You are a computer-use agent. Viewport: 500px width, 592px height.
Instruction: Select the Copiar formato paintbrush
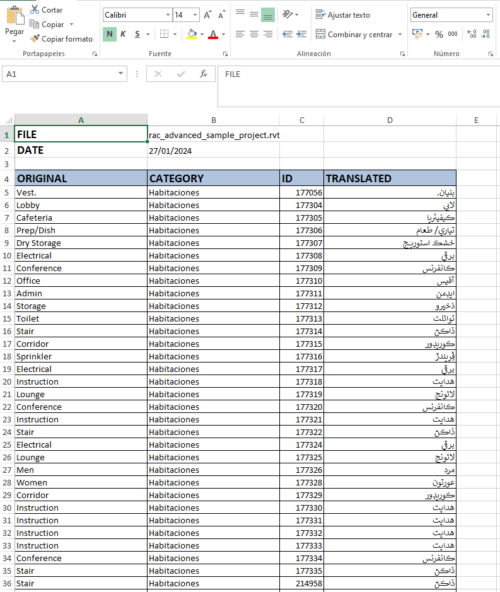35,39
